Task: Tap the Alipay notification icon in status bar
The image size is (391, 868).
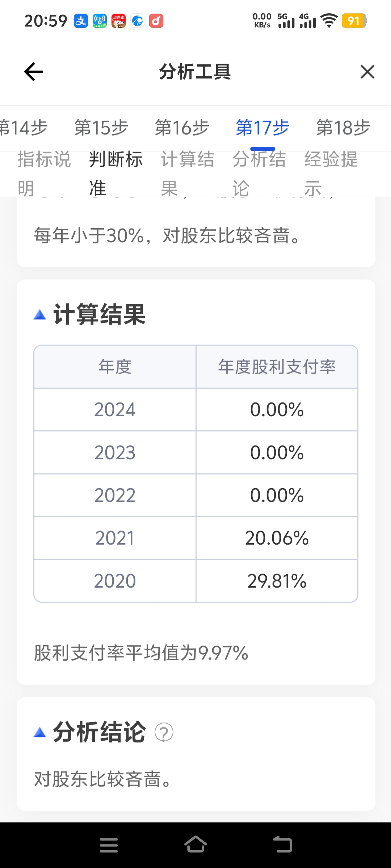Action: pos(81,21)
